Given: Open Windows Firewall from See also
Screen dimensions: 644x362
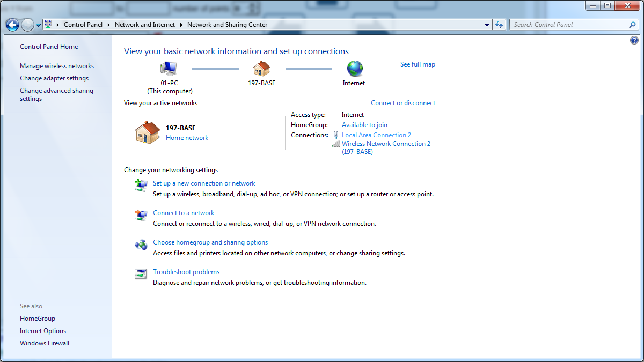Looking at the screenshot, I should (x=45, y=343).
